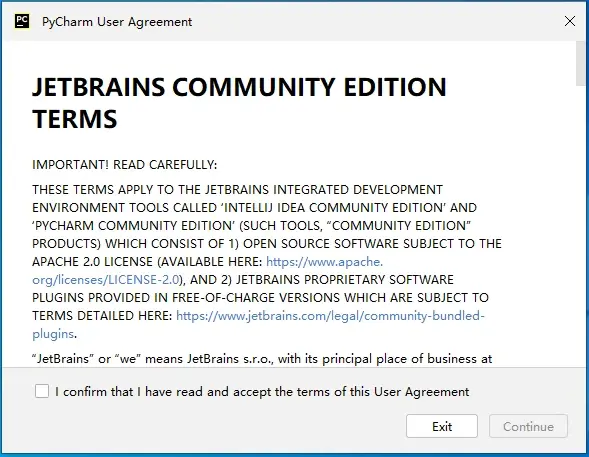This screenshot has width=589, height=457.
Task: Click the PyCharm logo in the title bar
Action: pos(22,21)
